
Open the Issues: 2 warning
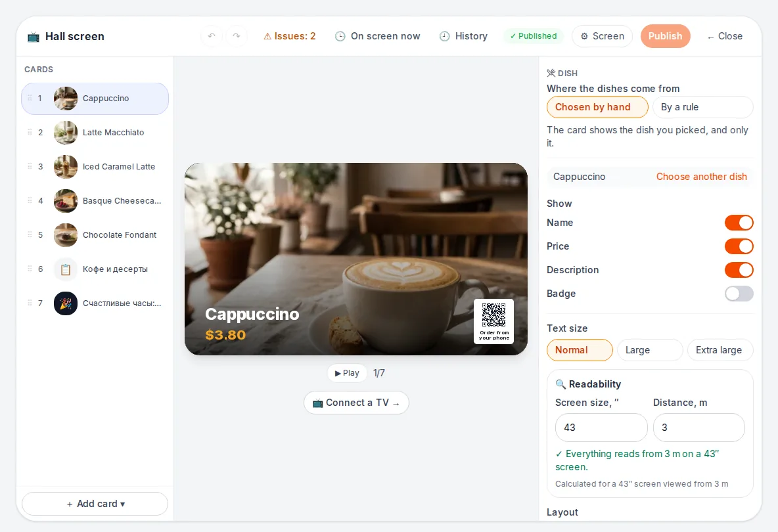[289, 36]
